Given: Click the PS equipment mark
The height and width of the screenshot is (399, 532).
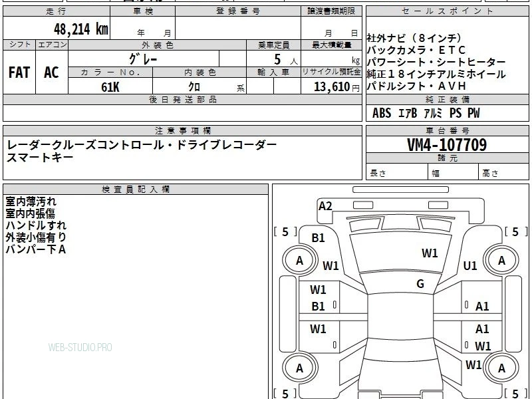Looking at the screenshot, I should click(x=456, y=113).
